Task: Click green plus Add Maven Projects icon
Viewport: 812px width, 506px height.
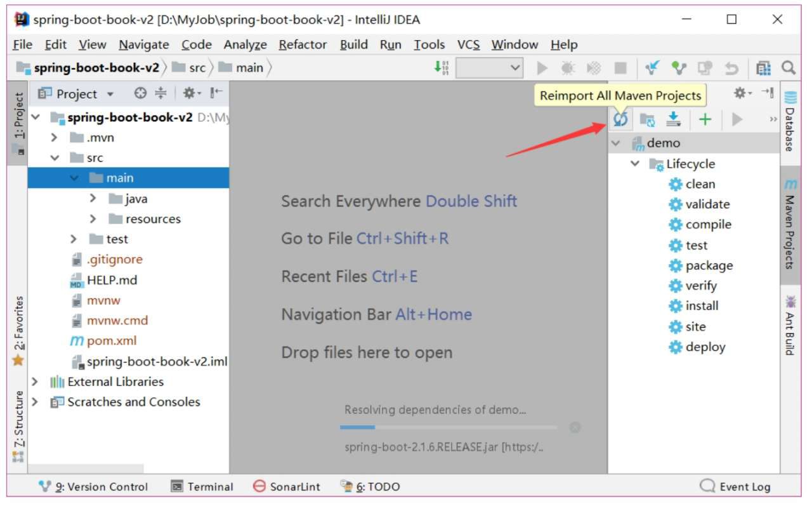Action: (705, 119)
